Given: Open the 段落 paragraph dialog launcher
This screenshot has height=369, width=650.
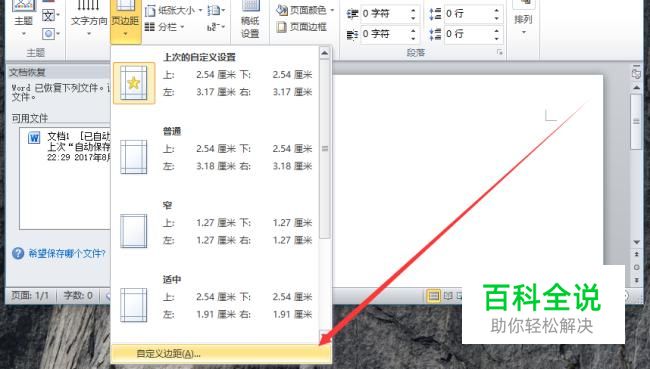Looking at the screenshot, I should click(500, 53).
